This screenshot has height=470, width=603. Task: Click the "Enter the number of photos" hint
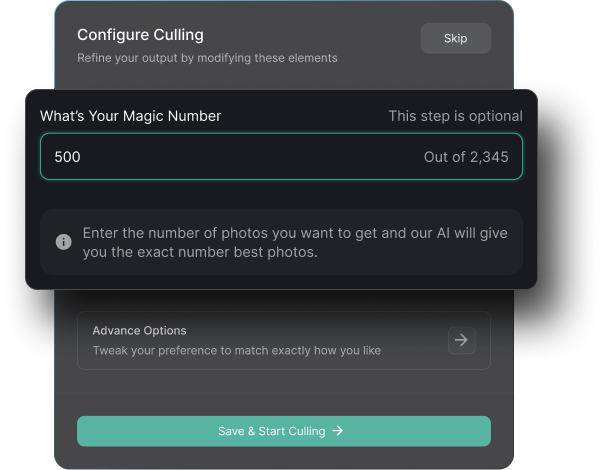pos(295,233)
